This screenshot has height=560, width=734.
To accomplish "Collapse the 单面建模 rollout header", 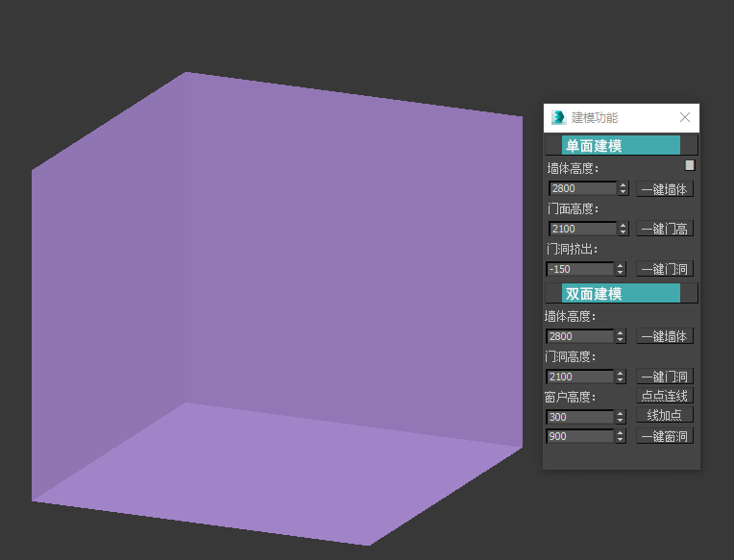I will (622, 145).
